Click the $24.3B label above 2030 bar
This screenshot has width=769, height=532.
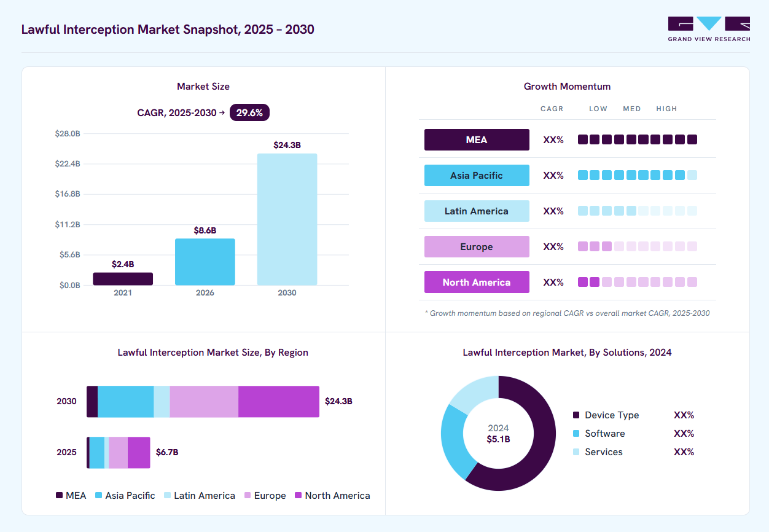coord(287,145)
